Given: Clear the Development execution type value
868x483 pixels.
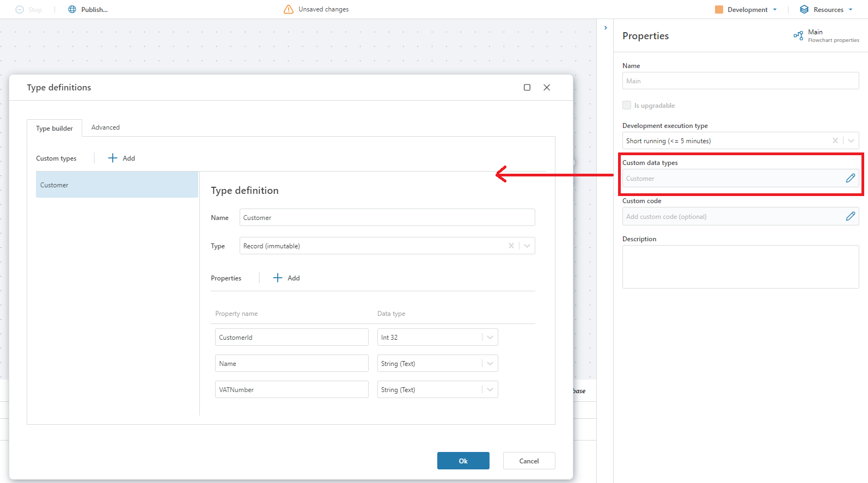Looking at the screenshot, I should pyautogui.click(x=835, y=140).
